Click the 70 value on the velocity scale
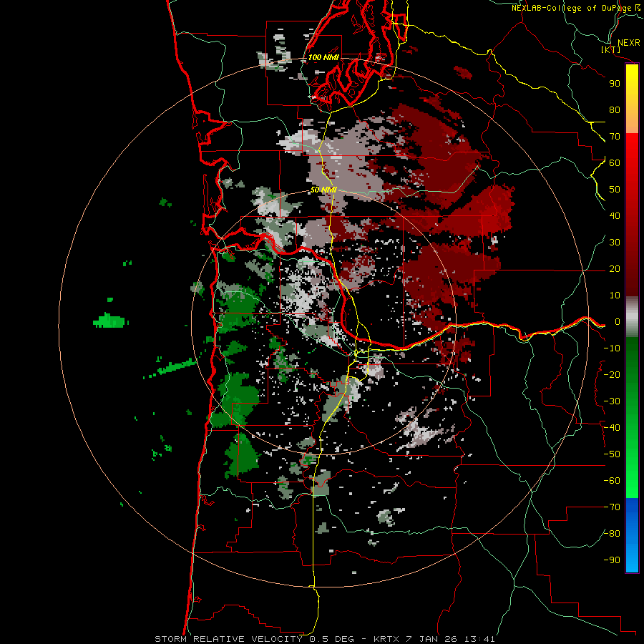The height and width of the screenshot is (644, 644). (615, 137)
